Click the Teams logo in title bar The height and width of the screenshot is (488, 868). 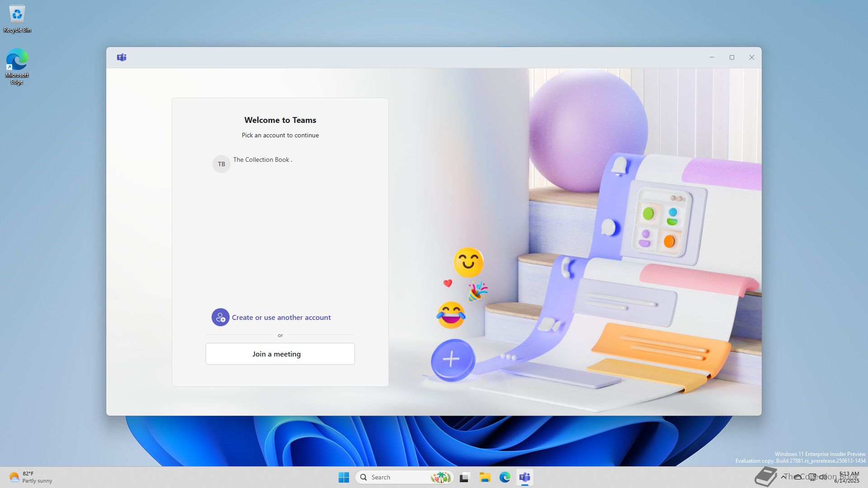point(122,57)
